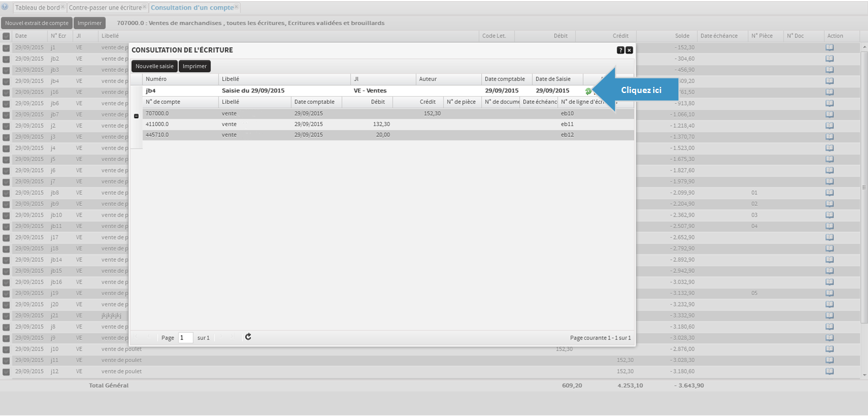Toggle the checkbox for the j12 row

click(x=6, y=372)
